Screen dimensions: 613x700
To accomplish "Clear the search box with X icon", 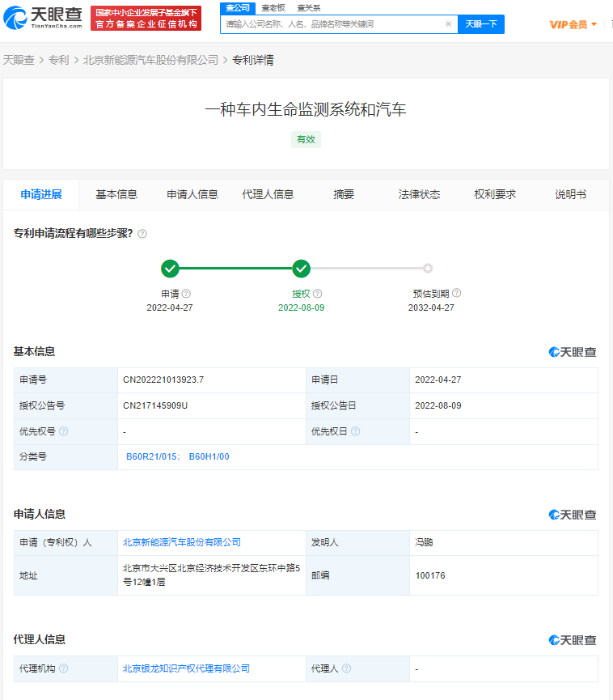I will tap(448, 24).
